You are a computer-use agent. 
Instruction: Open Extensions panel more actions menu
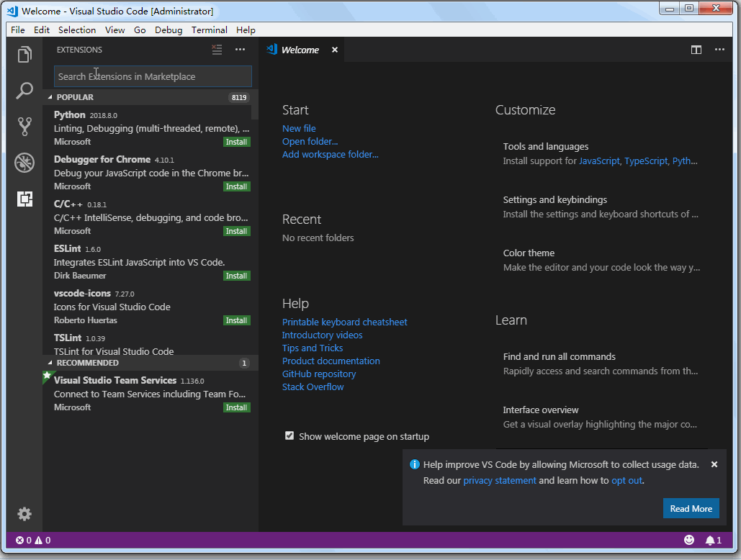(x=240, y=50)
